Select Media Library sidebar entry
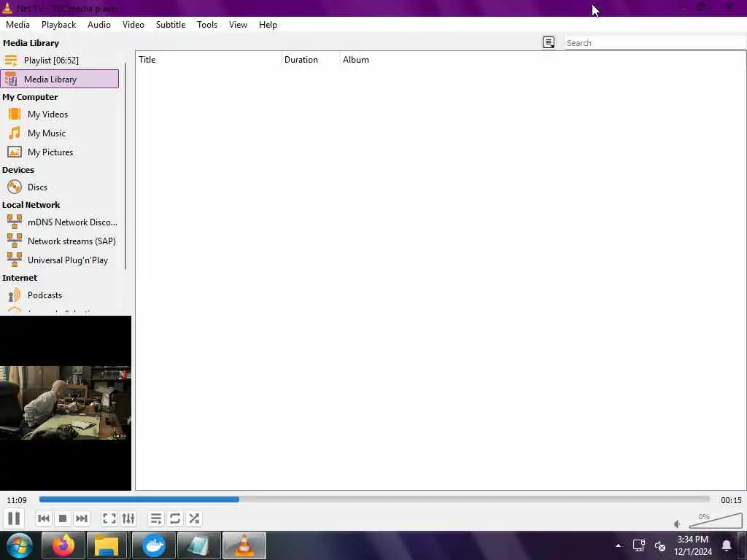 click(x=60, y=79)
